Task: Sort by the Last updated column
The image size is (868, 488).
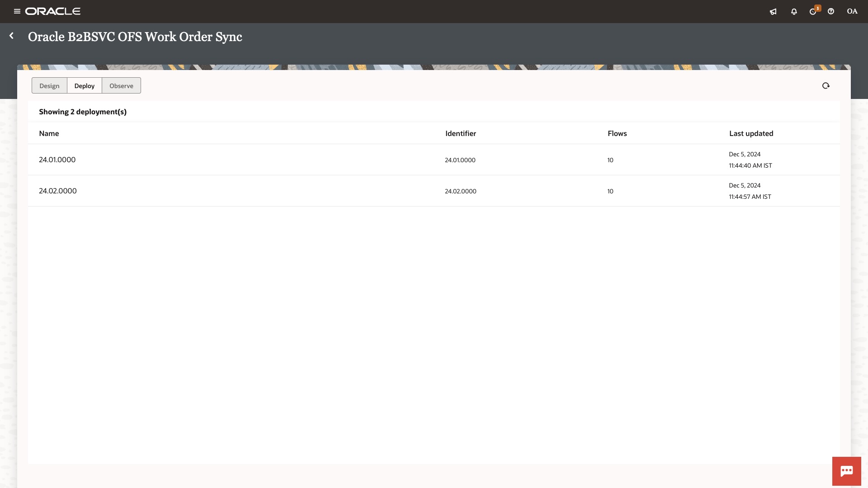Action: 751,133
